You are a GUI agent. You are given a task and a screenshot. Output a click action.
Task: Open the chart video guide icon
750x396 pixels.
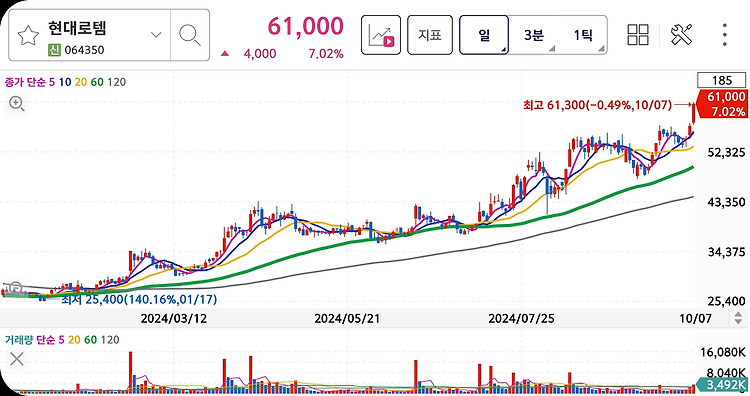[x=381, y=35]
